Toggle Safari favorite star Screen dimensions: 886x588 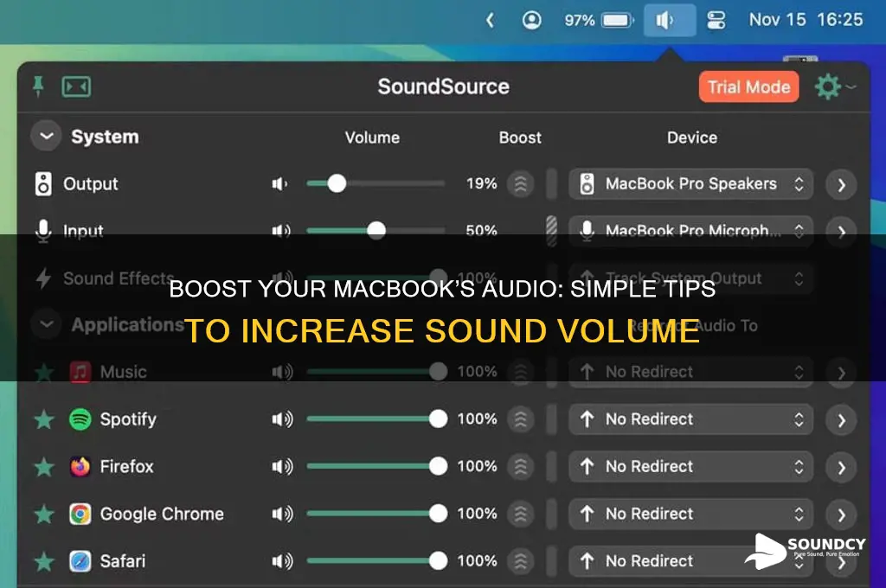pos(44,562)
